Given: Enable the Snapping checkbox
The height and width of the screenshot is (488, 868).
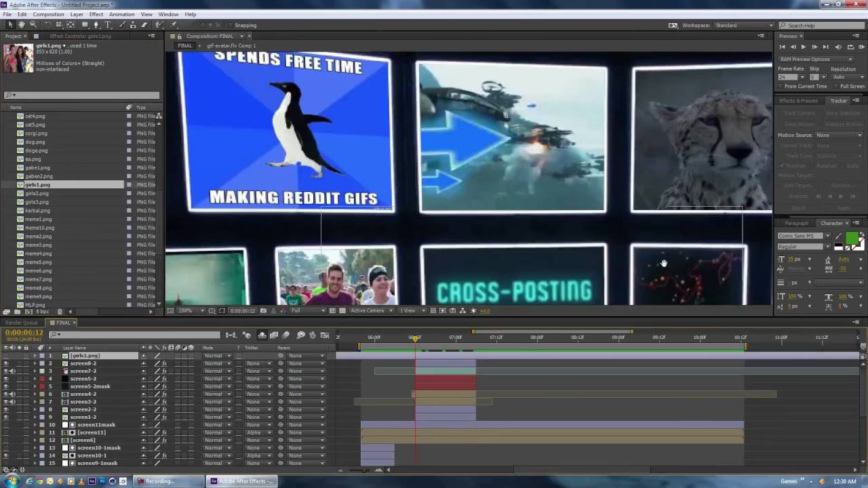Looking at the screenshot, I should pos(231,25).
